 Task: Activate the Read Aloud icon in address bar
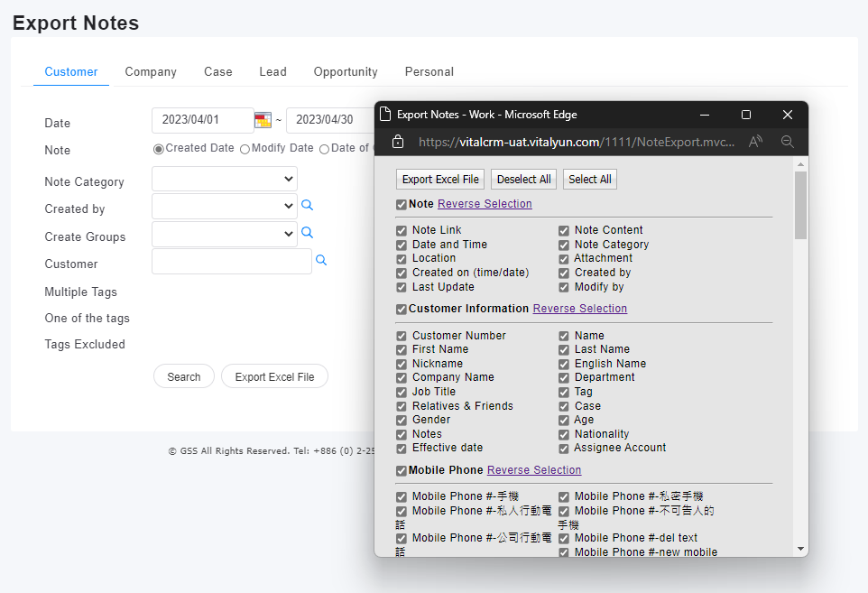[756, 142]
